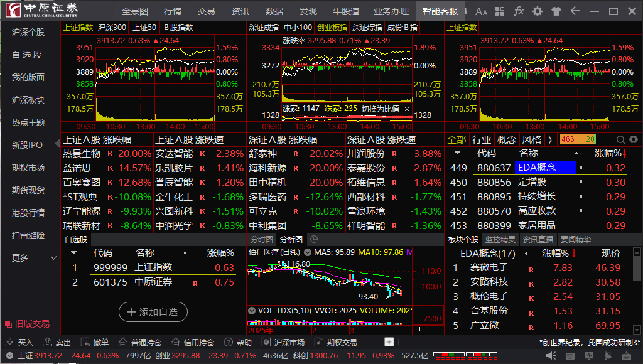The width and height of the screenshot is (643, 364).
Task: Open the skin (t-shirt) theme selector
Action: click(x=556, y=11)
